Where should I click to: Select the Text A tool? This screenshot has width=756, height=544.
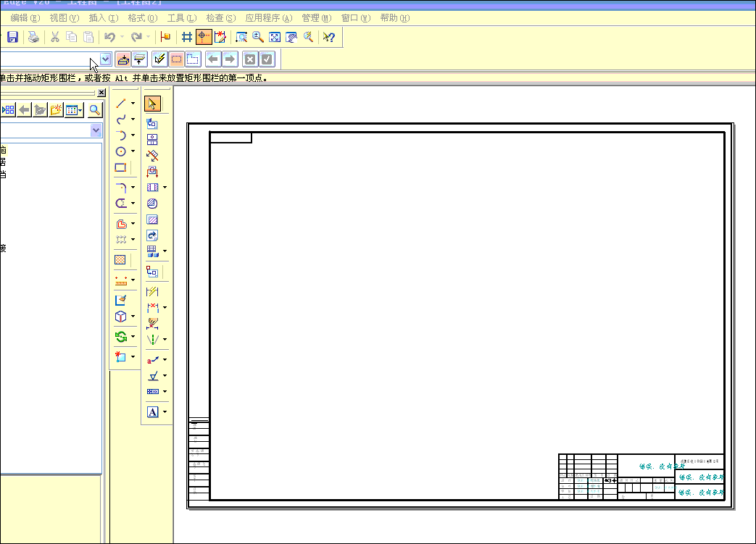tap(152, 412)
